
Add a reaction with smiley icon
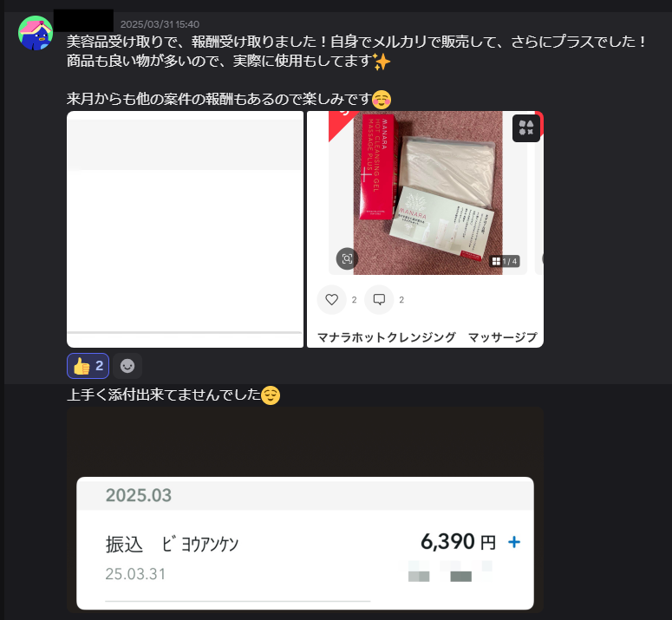(127, 366)
